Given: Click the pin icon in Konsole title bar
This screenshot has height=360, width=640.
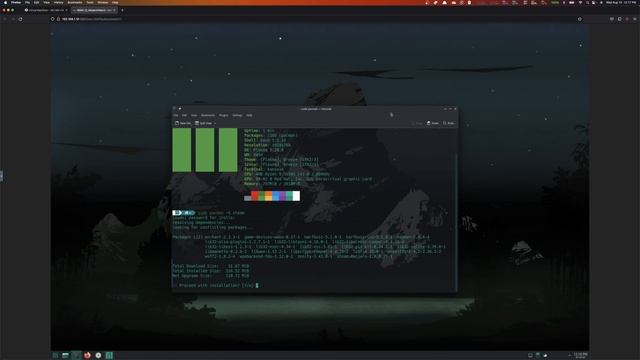Looking at the screenshot, I should click(x=180, y=109).
